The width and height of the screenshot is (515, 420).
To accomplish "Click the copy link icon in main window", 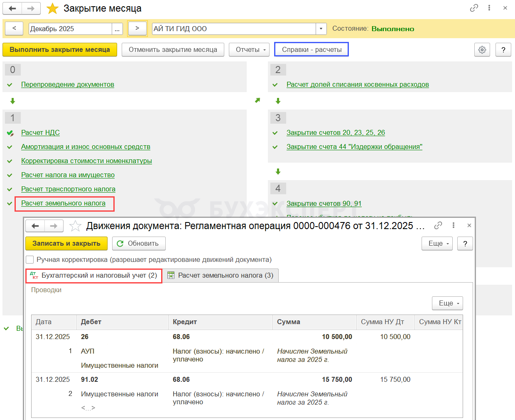I will pyautogui.click(x=474, y=8).
